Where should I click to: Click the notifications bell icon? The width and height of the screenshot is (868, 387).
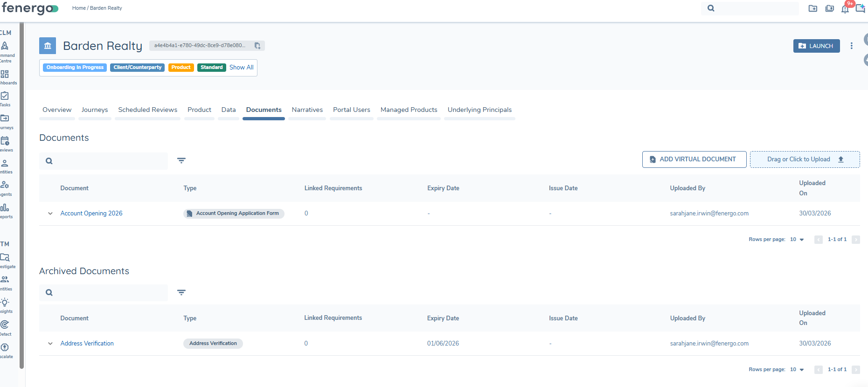click(x=845, y=9)
